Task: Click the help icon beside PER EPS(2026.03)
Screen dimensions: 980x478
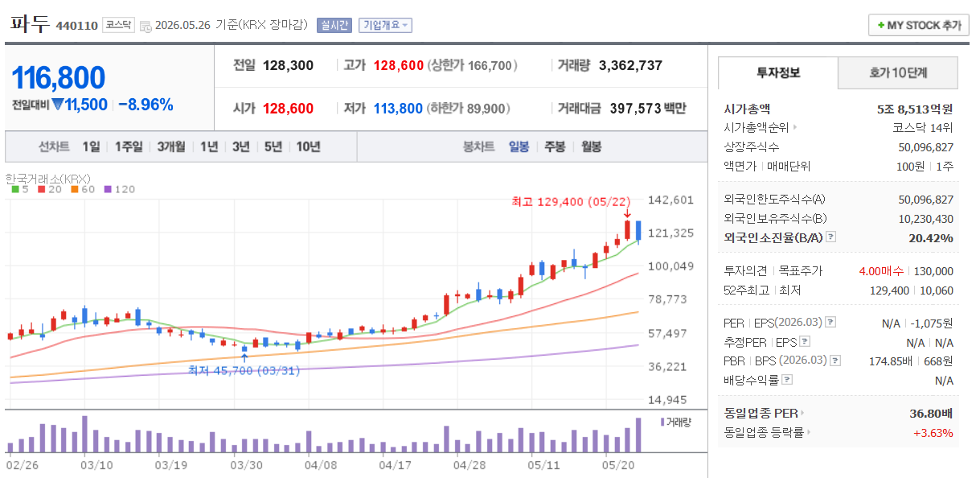Action: tap(830, 323)
